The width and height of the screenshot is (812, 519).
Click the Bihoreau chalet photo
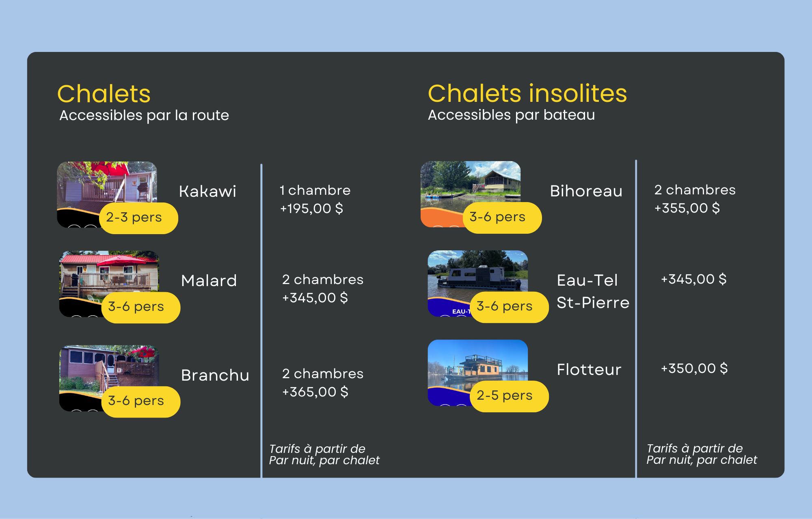[x=470, y=182]
